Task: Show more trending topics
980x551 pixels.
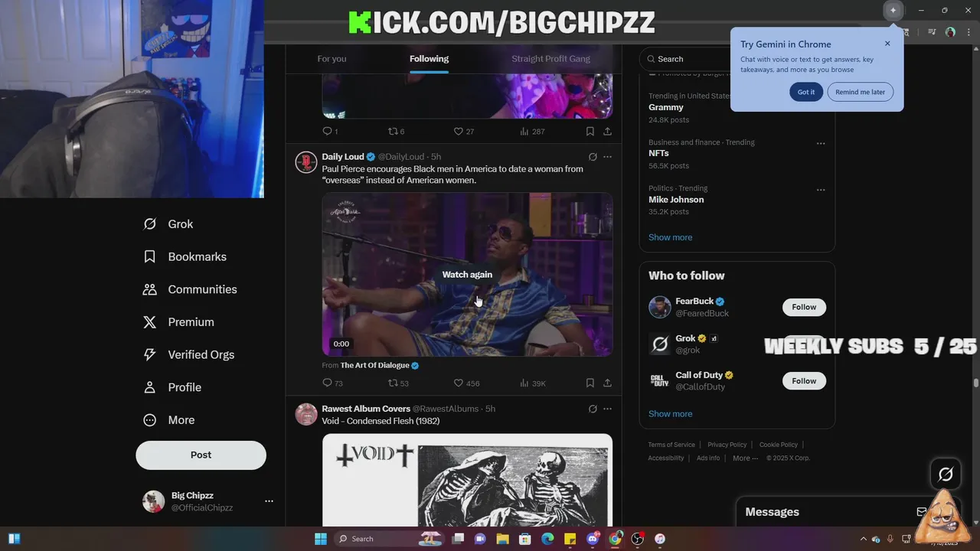Action: pyautogui.click(x=670, y=237)
